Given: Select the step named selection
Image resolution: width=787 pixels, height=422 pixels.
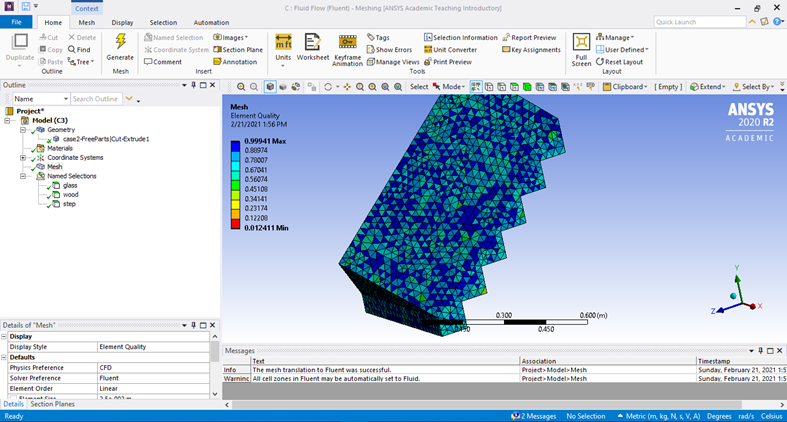Looking at the screenshot, I should tap(69, 204).
